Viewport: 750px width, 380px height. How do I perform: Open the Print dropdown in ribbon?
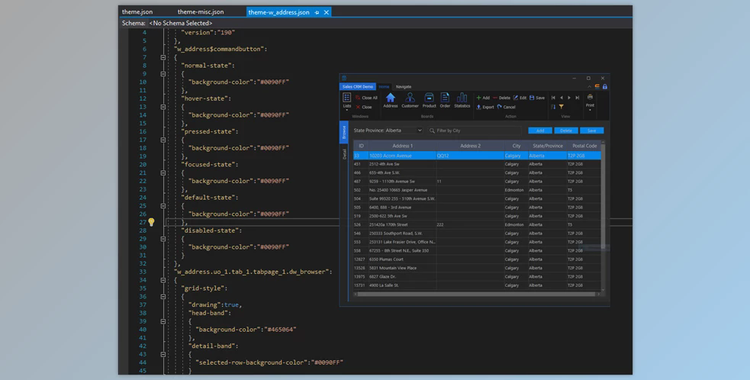point(590,102)
